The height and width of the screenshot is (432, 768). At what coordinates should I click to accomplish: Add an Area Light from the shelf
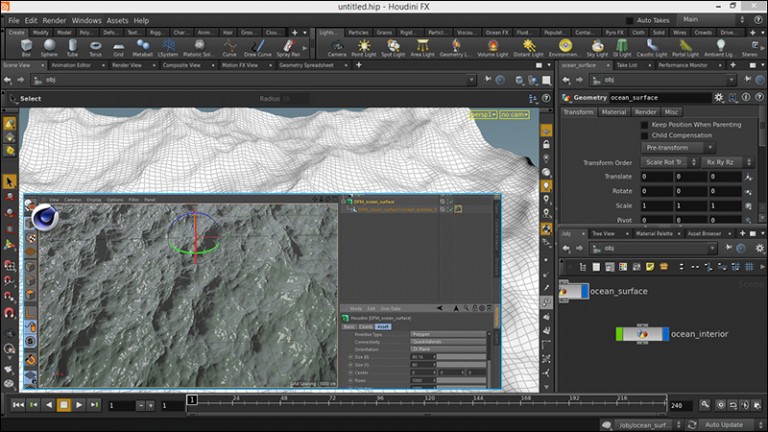[422, 48]
